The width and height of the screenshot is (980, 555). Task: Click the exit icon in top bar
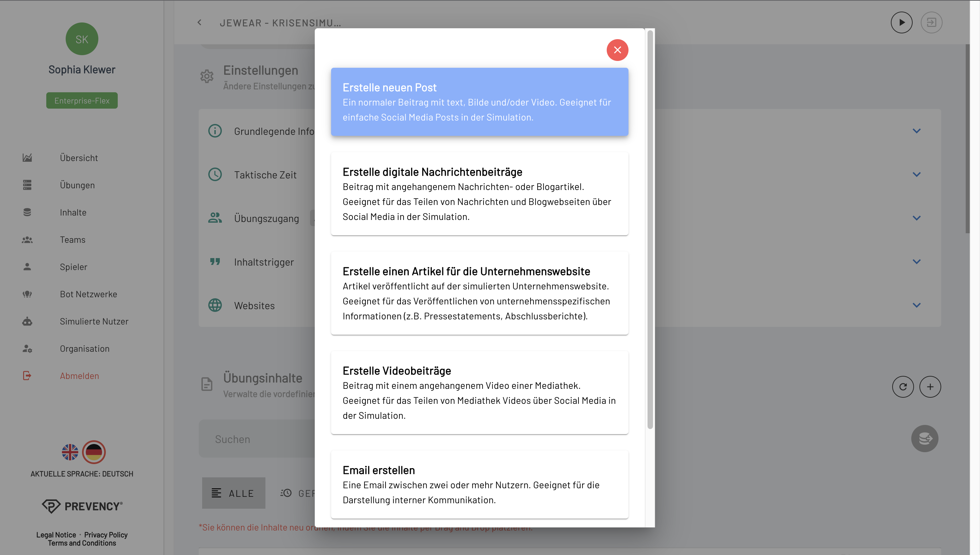point(931,22)
